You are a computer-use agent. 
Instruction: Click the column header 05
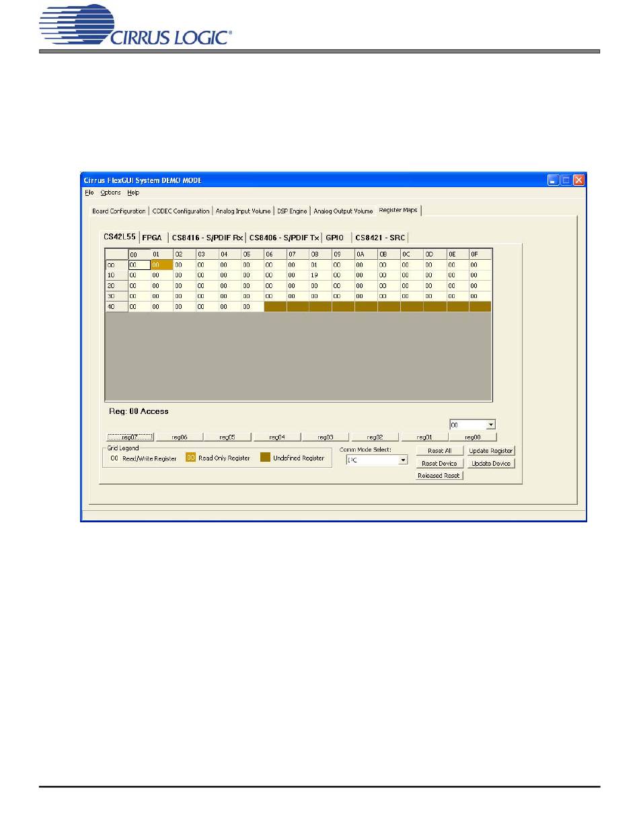click(x=252, y=254)
